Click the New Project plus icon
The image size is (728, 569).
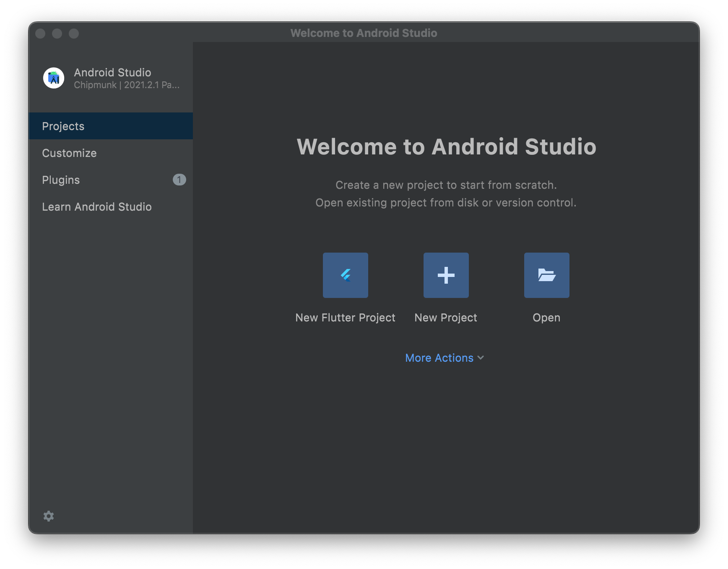point(446,275)
